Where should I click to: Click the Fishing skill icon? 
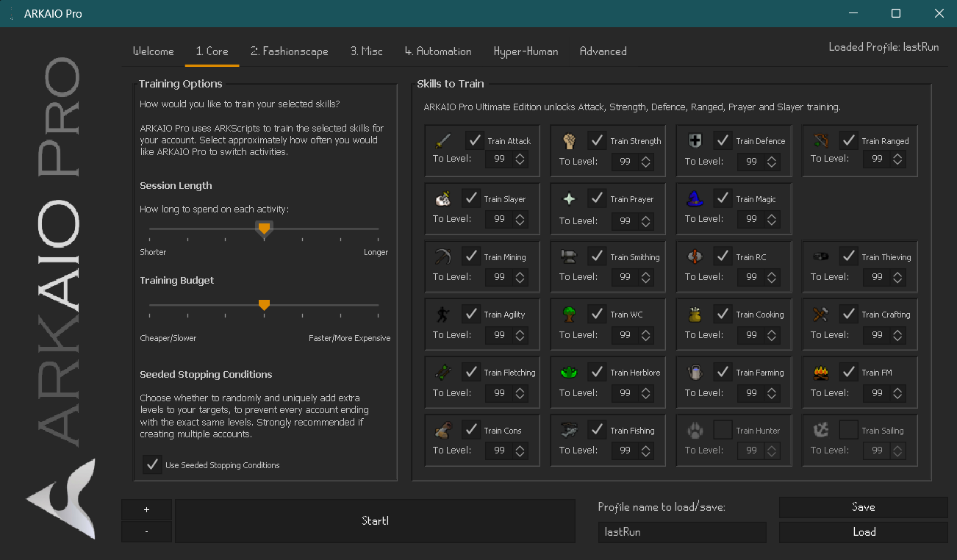[x=569, y=430]
